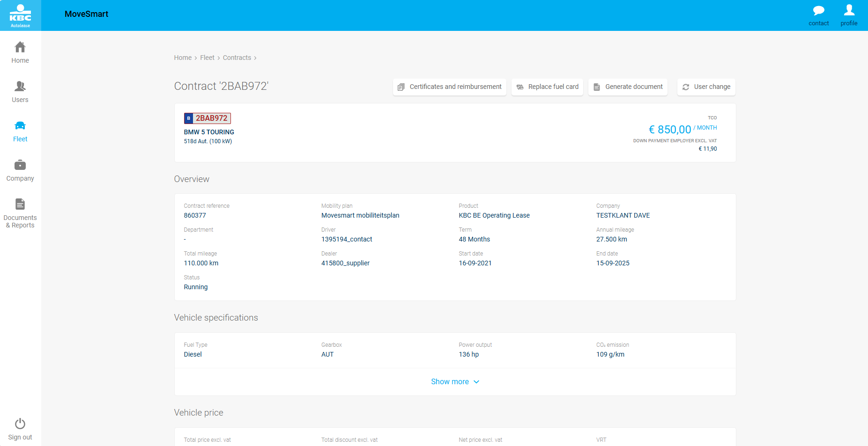
Task: Go to Home via house icon
Action: (20, 47)
